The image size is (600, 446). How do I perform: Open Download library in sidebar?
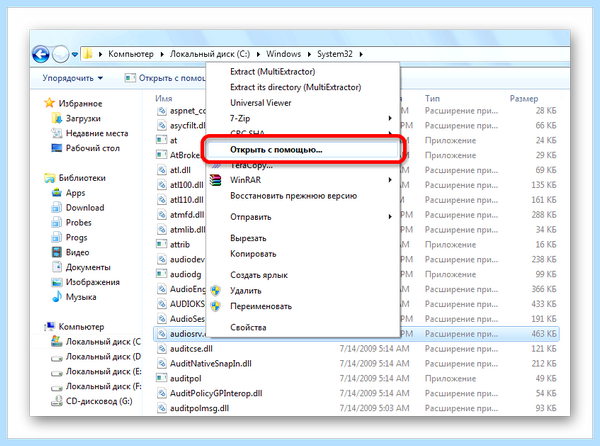point(85,208)
